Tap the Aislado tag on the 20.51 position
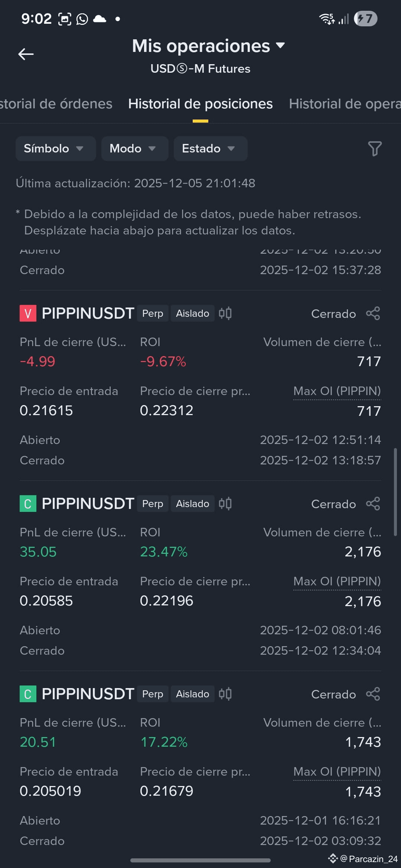This screenshot has height=868, width=401. point(192,694)
